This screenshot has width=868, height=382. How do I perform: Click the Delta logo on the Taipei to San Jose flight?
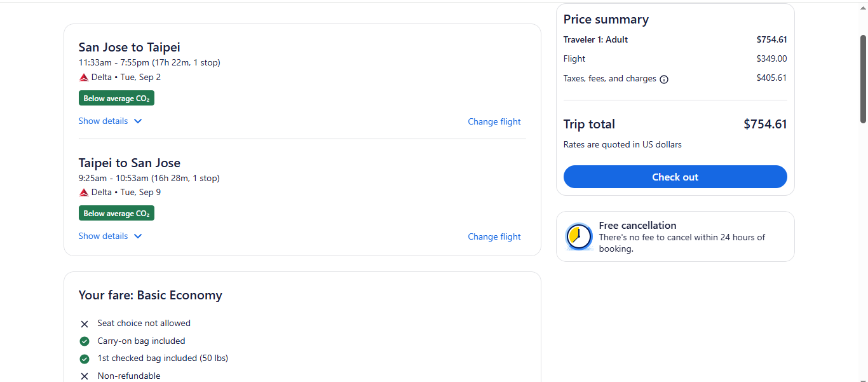coord(84,193)
